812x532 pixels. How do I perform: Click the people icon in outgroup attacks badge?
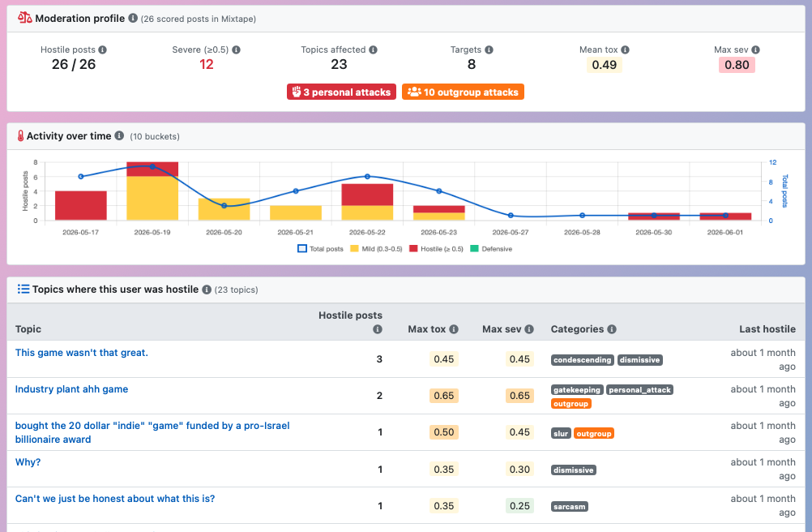(x=414, y=92)
